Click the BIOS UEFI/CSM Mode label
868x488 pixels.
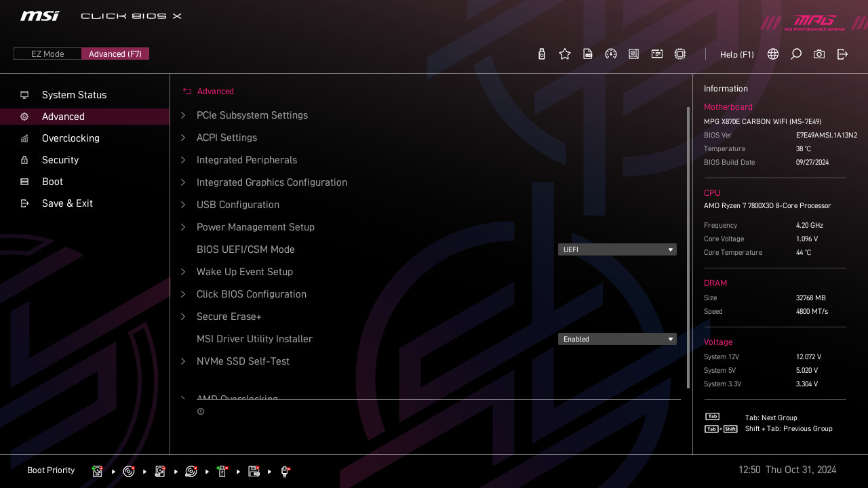coord(245,249)
